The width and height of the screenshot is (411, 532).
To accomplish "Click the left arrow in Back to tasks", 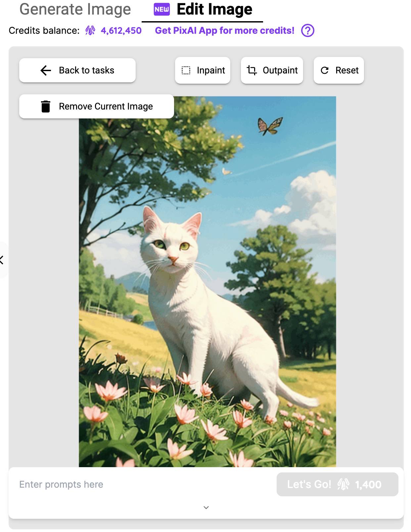I will [x=46, y=70].
